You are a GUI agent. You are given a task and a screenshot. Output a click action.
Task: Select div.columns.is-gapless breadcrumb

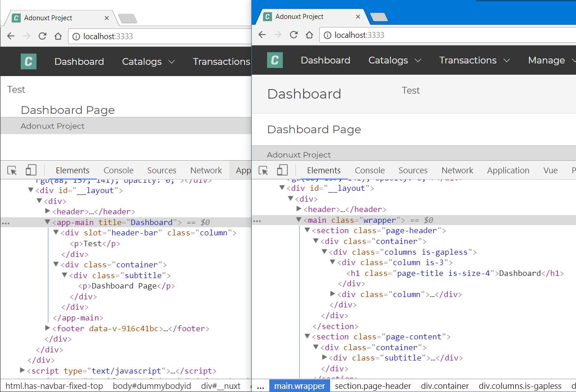520,386
